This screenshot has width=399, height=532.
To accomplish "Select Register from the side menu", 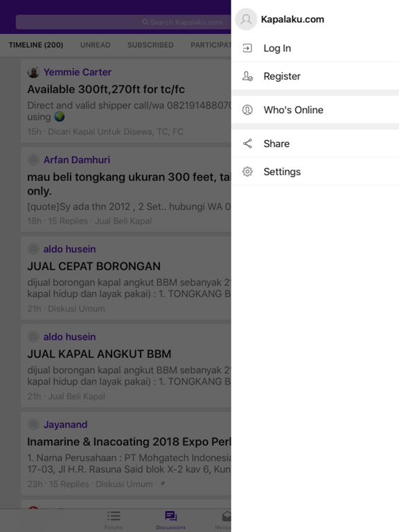I will [x=315, y=76].
